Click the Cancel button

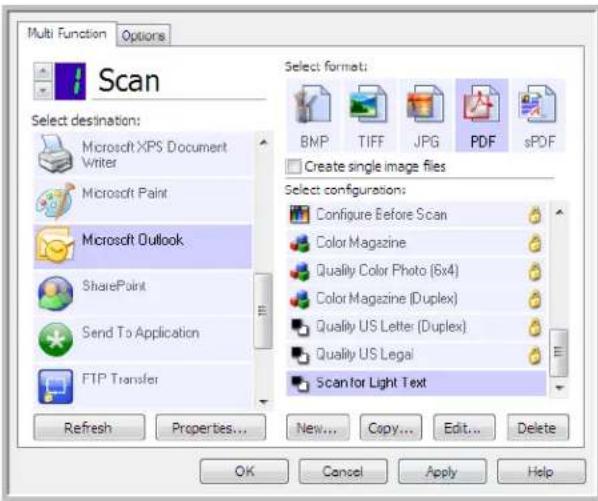click(x=343, y=471)
